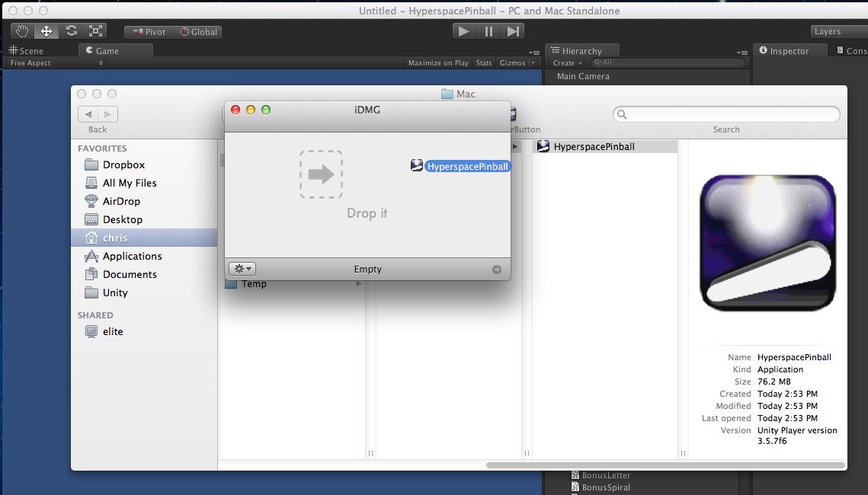The image size is (868, 495).
Task: Select the Rotate tool in Unity toolbar
Action: click(71, 31)
